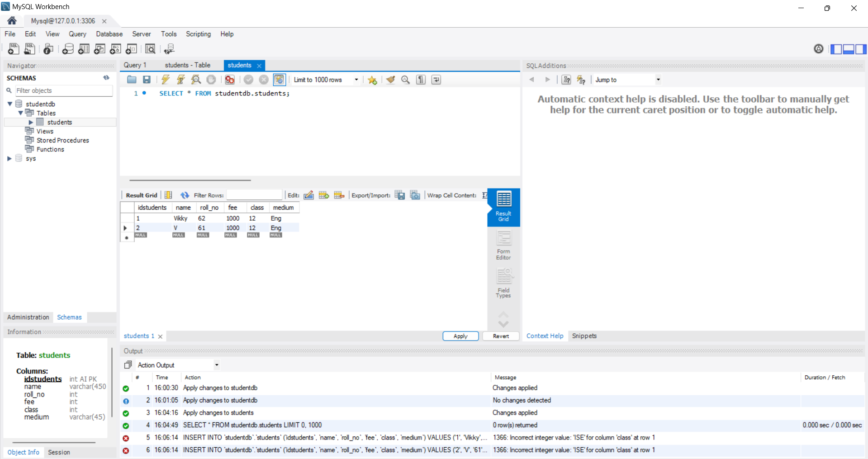
Task: Export recordset to external file
Action: (400, 195)
